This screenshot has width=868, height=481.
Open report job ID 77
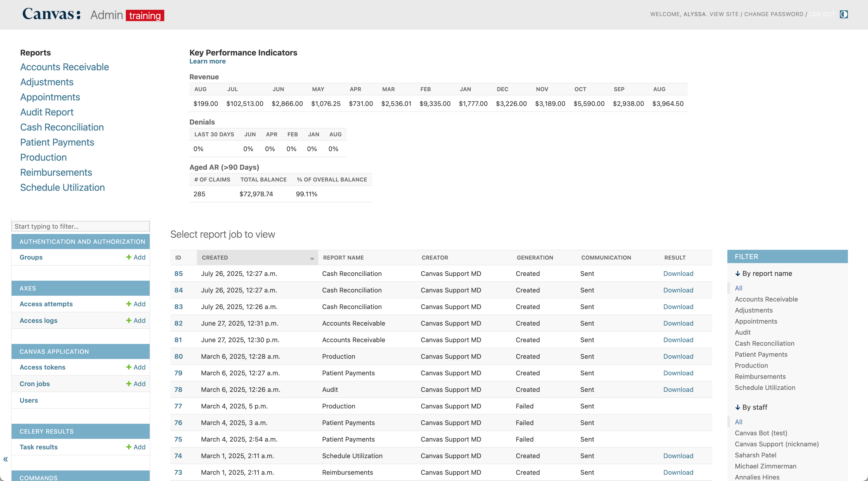tap(178, 406)
